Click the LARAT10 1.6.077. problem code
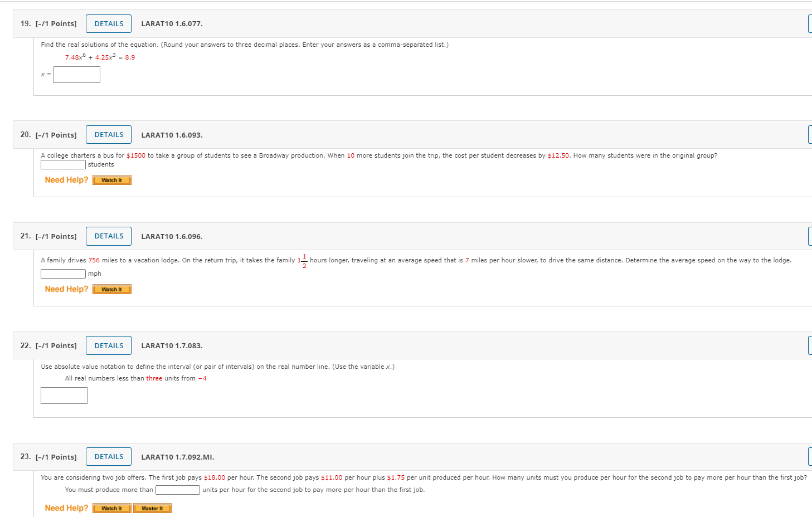 (172, 24)
